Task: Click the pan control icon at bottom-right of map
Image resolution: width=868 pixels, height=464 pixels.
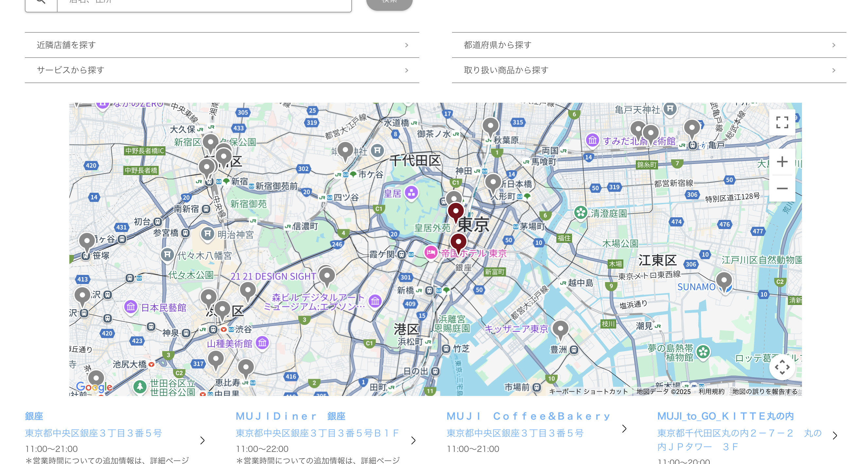Action: pyautogui.click(x=782, y=367)
